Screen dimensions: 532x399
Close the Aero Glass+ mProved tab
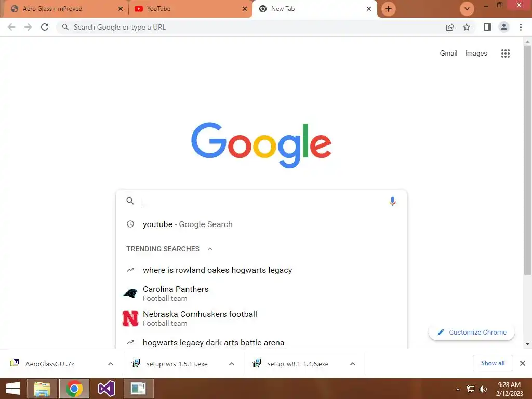(121, 9)
